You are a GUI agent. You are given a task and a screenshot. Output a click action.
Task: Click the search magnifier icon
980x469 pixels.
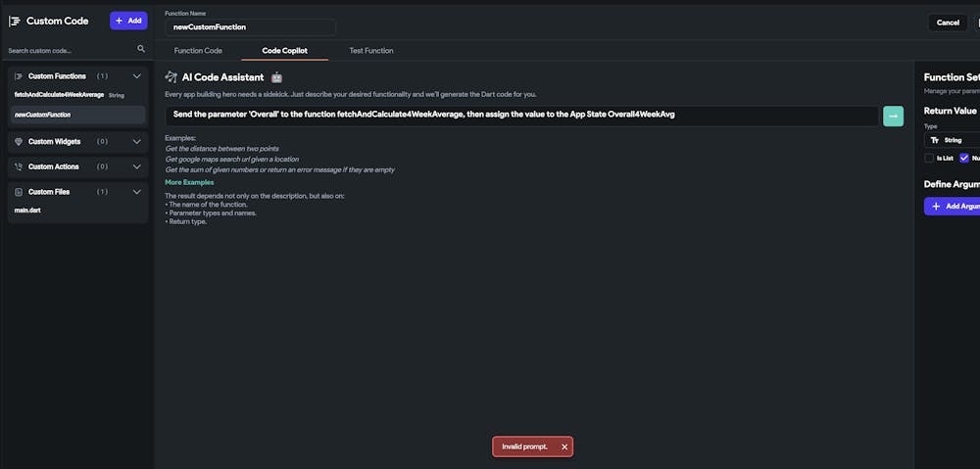141,49
